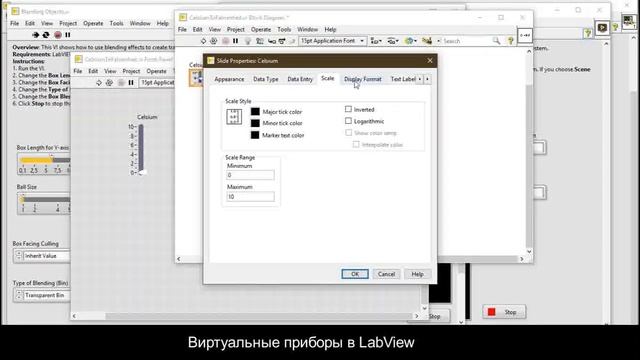Click Pause button in Block Diagram toolbar
The height and width of the screenshot is (360, 640).
tap(236, 41)
